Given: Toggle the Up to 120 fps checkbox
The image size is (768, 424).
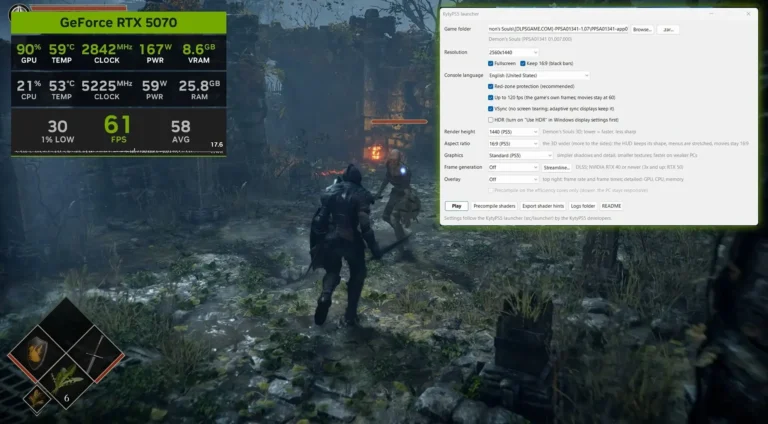Looking at the screenshot, I should tap(490, 97).
